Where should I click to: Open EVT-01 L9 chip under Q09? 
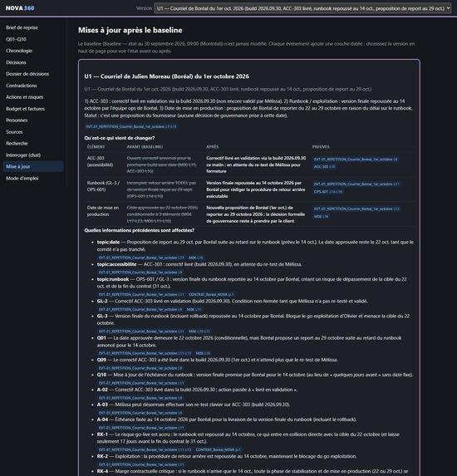(x=140, y=368)
